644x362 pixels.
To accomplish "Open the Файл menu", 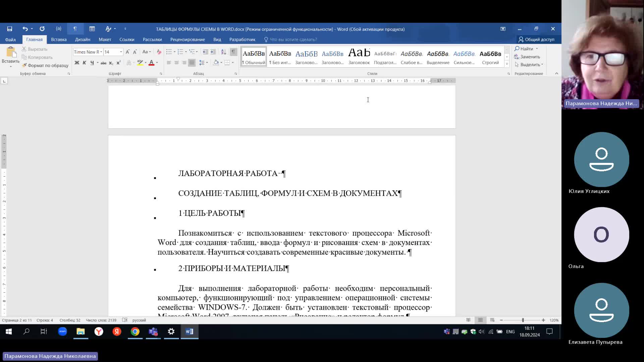I will [10, 40].
